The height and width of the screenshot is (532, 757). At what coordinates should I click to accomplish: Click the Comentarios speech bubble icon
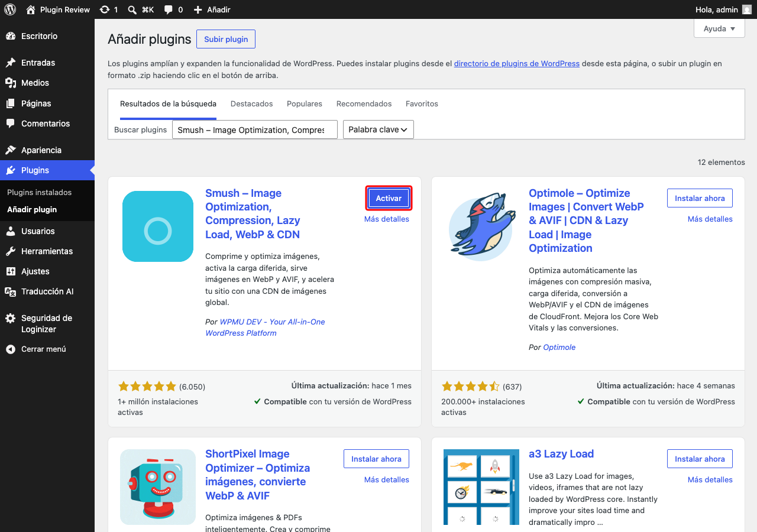tap(11, 124)
